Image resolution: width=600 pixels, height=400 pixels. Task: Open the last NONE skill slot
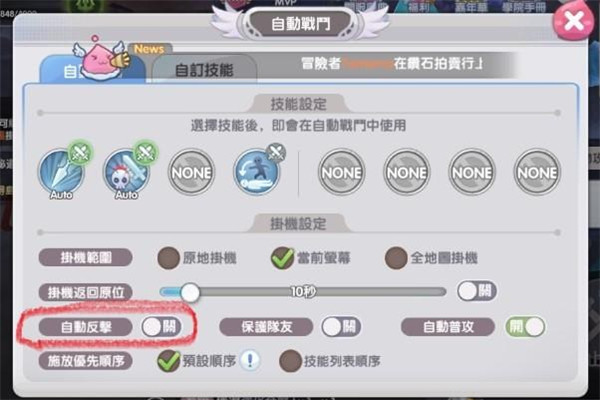click(x=537, y=172)
